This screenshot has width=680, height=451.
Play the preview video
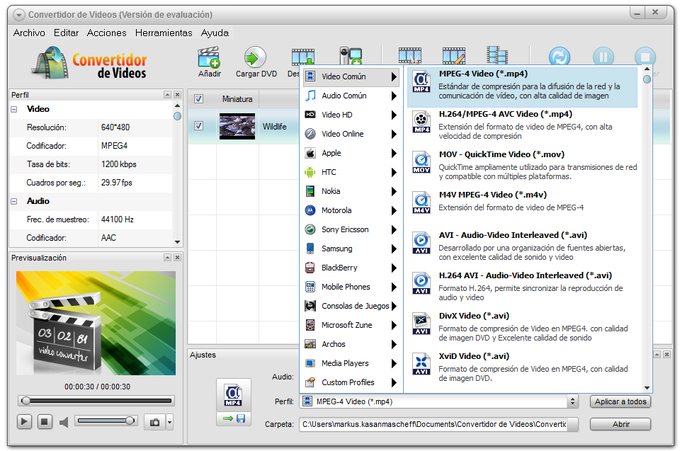coord(24,422)
